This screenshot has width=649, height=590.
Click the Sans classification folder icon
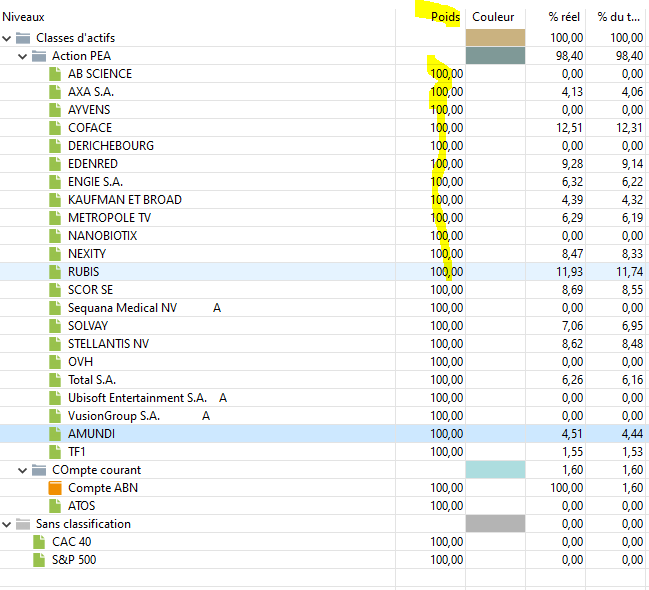[23, 524]
